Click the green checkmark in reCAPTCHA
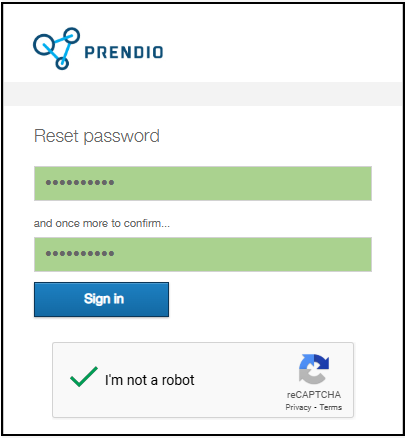406x438 pixels. point(84,377)
